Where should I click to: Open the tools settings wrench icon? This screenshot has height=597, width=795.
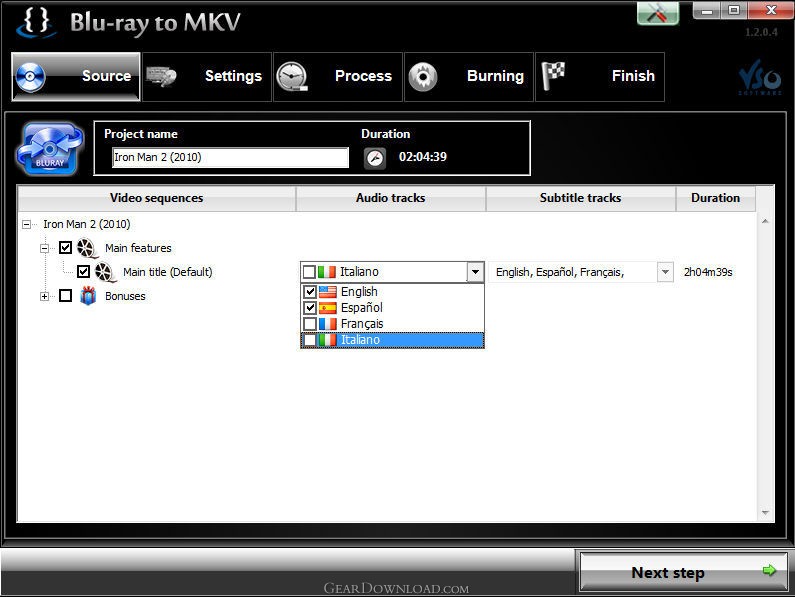point(658,13)
